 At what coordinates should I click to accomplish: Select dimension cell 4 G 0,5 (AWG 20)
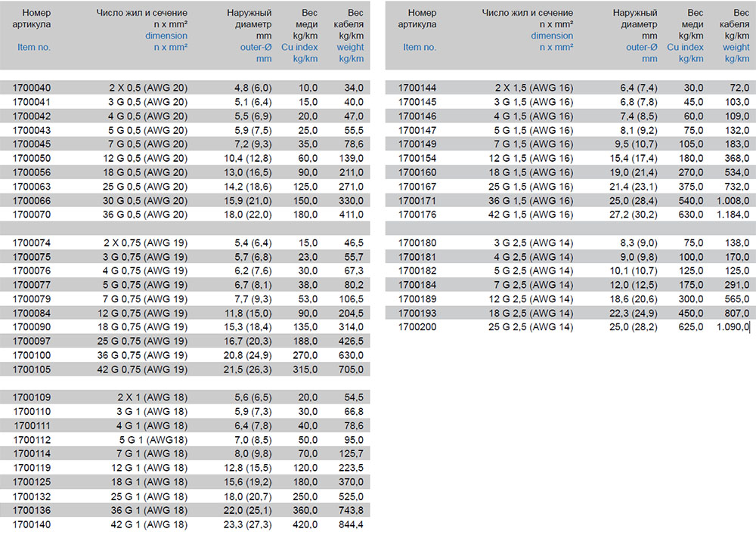148,116
